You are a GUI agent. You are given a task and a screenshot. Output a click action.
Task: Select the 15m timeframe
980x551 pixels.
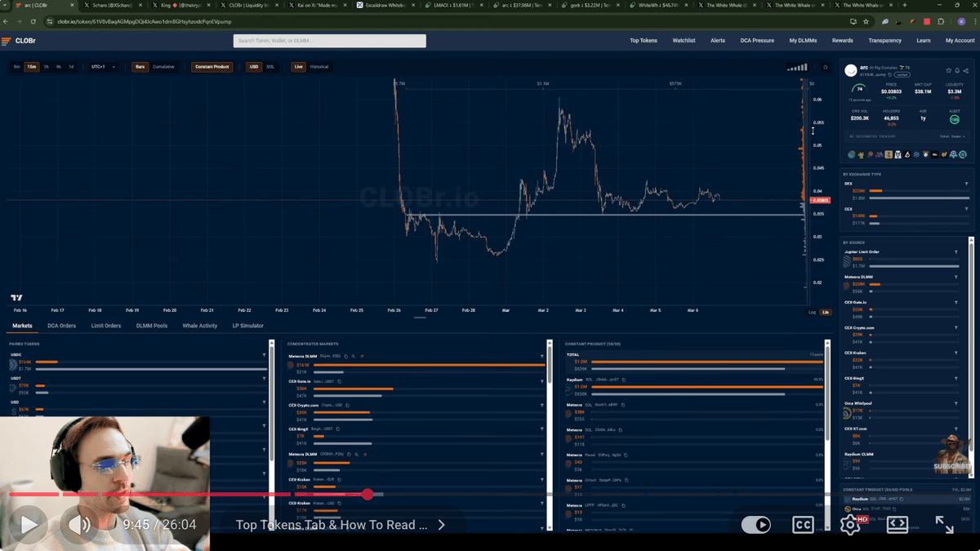(32, 67)
